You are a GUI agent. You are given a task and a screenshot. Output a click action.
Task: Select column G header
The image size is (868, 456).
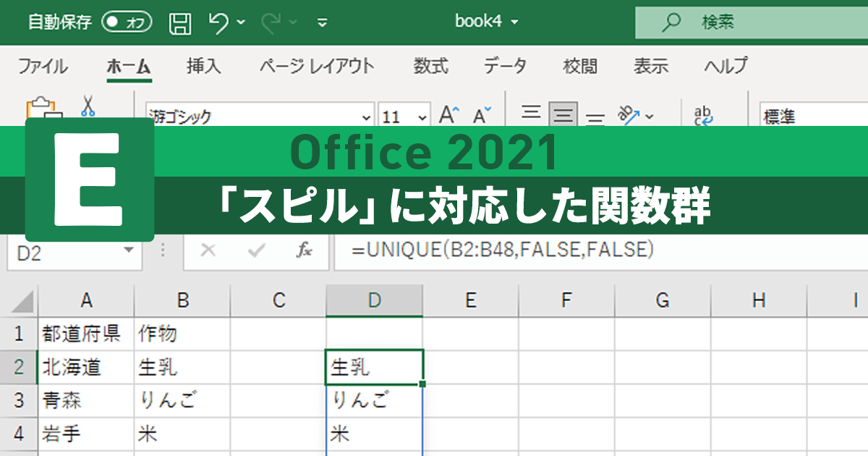tap(663, 300)
